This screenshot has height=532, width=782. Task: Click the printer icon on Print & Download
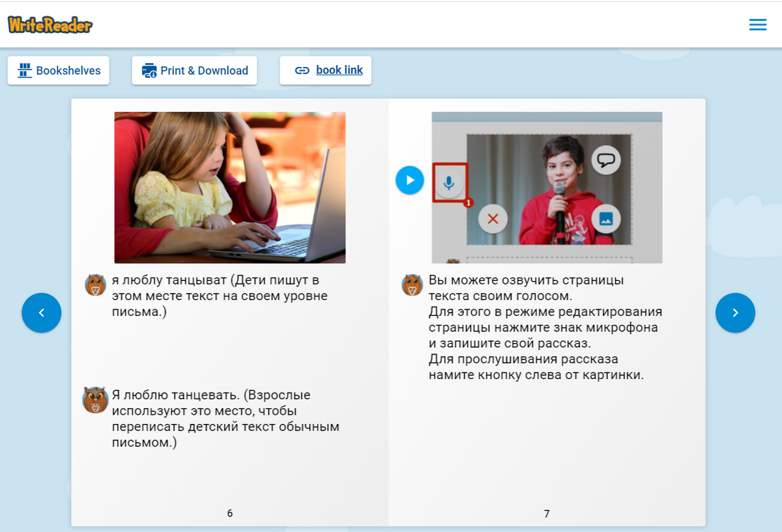point(148,70)
